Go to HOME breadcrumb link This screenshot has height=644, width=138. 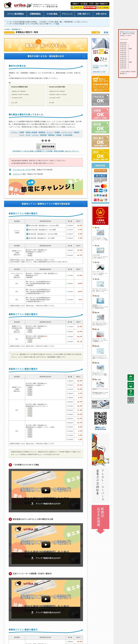(7, 29)
